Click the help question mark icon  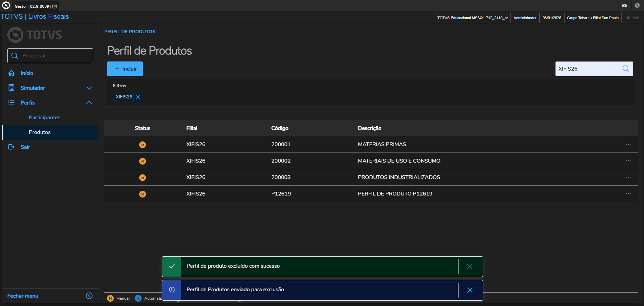(637, 5)
